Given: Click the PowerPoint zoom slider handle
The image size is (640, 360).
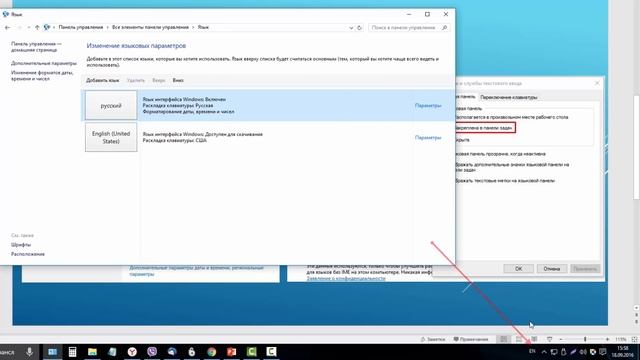Looking at the screenshot, I should (x=585, y=339).
